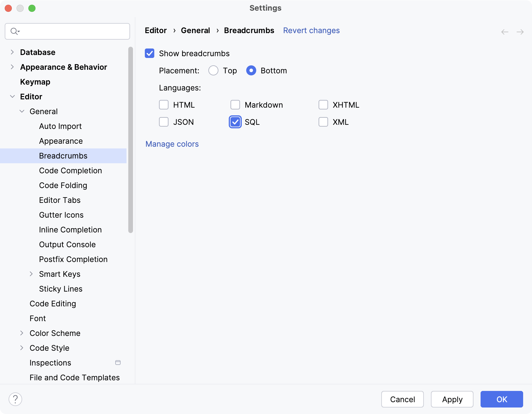Expand the Smart Keys node
This screenshot has width=532, height=414.
(31, 274)
